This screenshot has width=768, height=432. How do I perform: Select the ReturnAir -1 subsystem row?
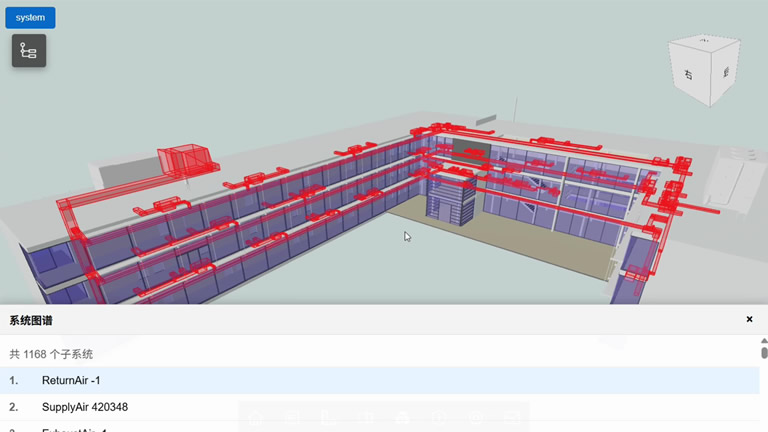click(x=380, y=381)
